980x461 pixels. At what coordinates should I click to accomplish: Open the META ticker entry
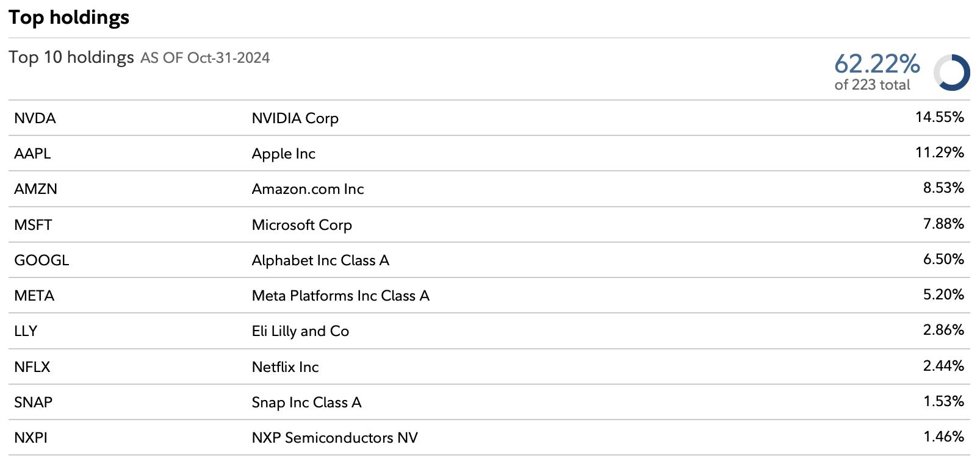pos(34,296)
